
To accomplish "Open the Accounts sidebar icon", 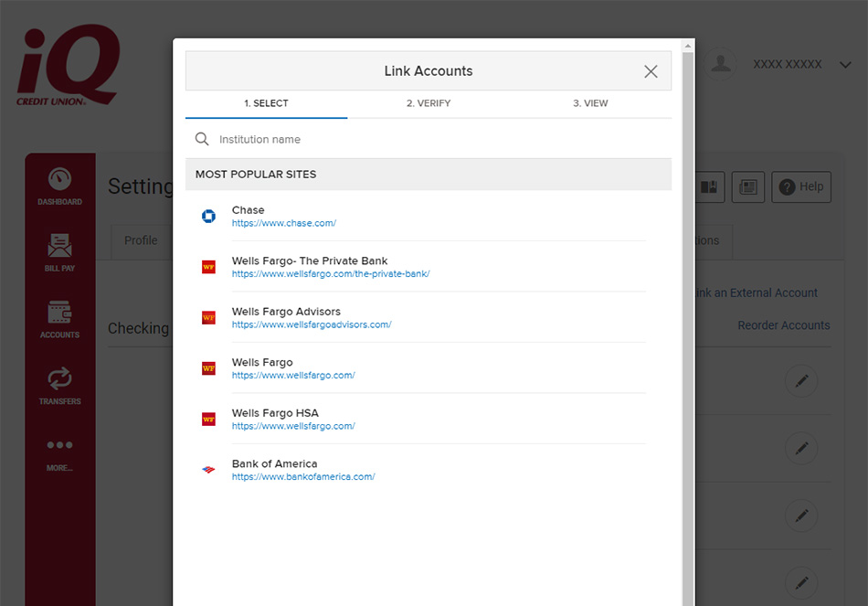I will click(59, 320).
